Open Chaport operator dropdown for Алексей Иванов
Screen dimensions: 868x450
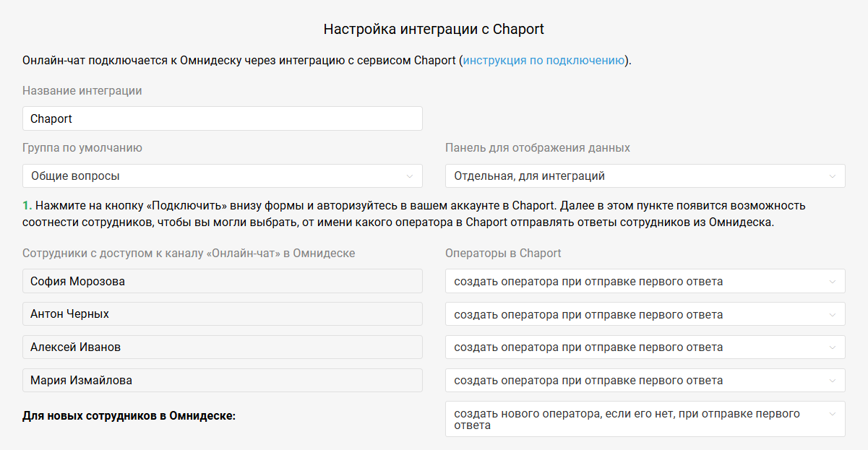point(645,347)
